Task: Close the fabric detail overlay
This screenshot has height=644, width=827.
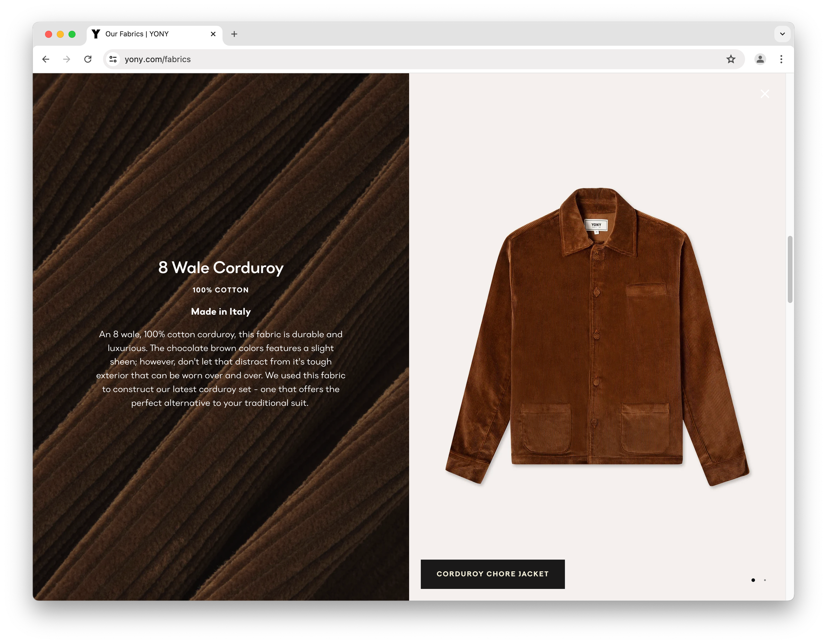Action: point(765,94)
